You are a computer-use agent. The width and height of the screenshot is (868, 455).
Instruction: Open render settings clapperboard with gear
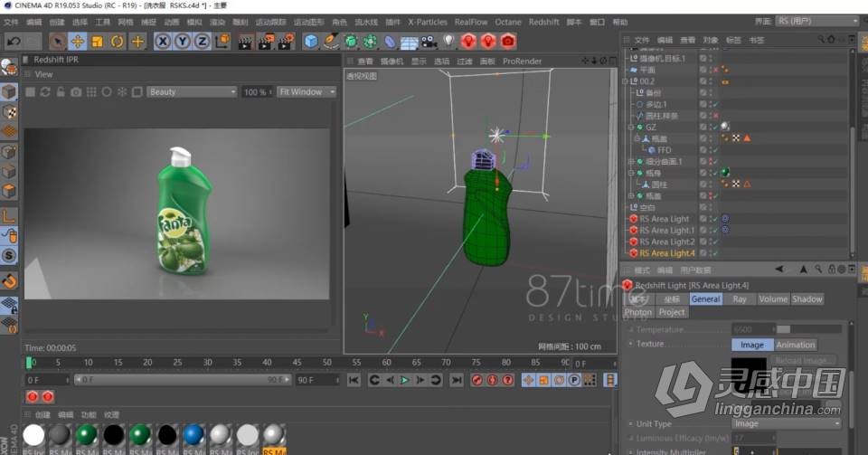tap(287, 41)
